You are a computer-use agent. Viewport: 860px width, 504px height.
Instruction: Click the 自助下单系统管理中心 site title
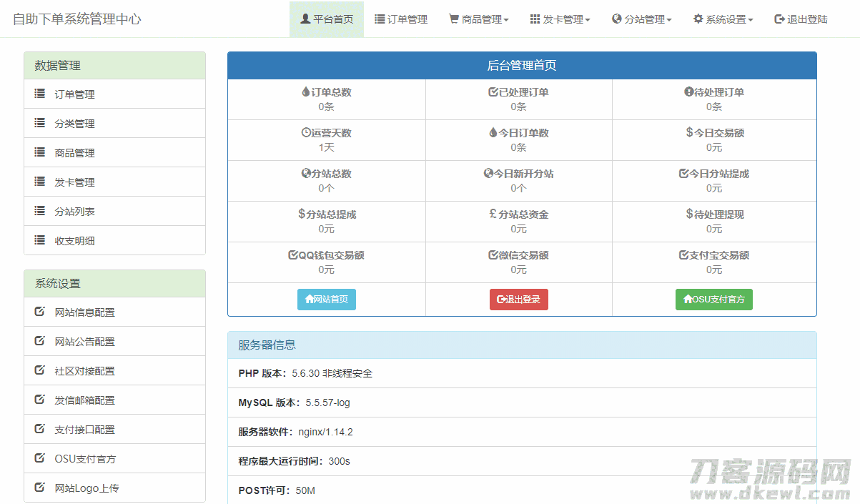click(77, 19)
